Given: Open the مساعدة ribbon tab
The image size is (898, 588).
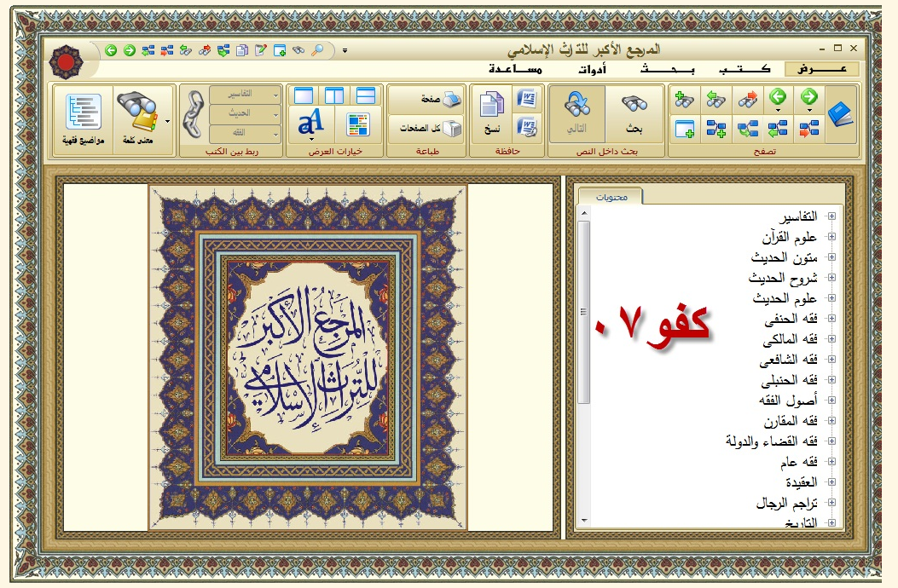Looking at the screenshot, I should pyautogui.click(x=515, y=69).
